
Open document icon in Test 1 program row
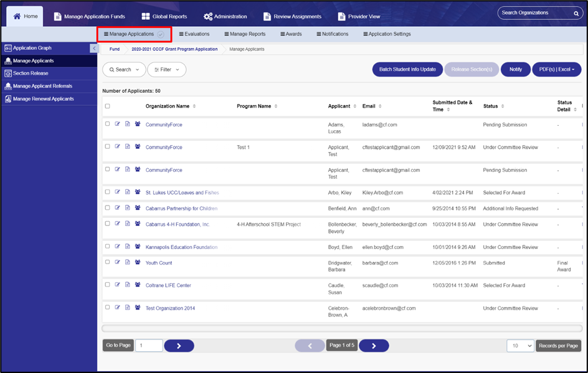[128, 146]
